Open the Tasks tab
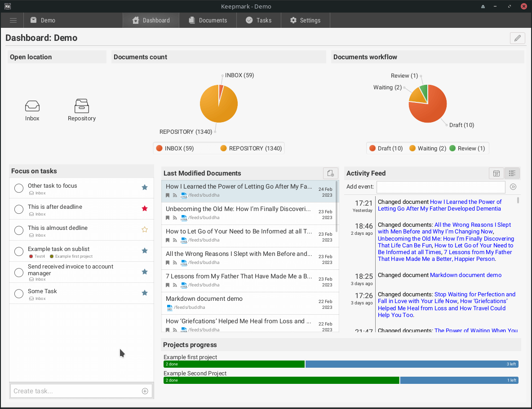Image resolution: width=532 pixels, height=409 pixels. (x=258, y=20)
